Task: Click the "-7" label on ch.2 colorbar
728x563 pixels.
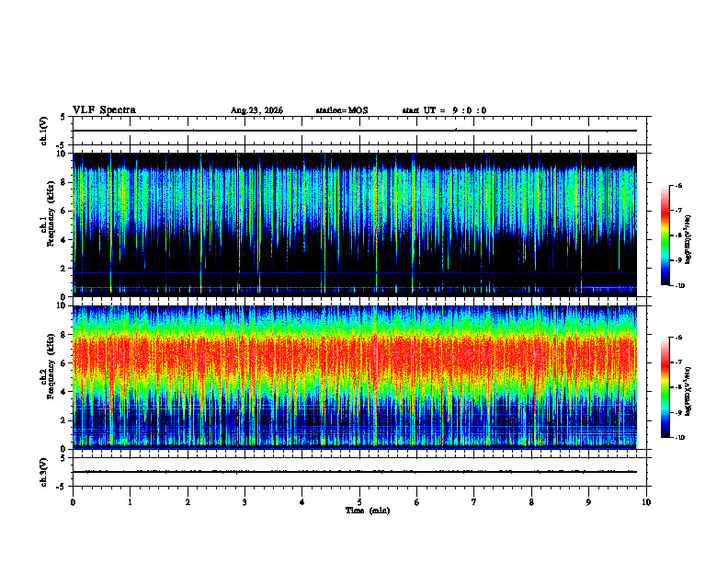Action: point(679,362)
